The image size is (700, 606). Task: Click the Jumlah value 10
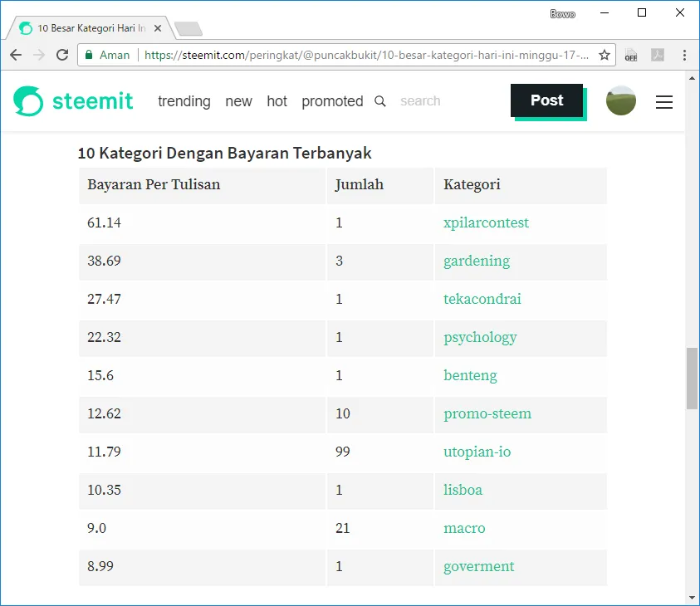click(x=343, y=413)
